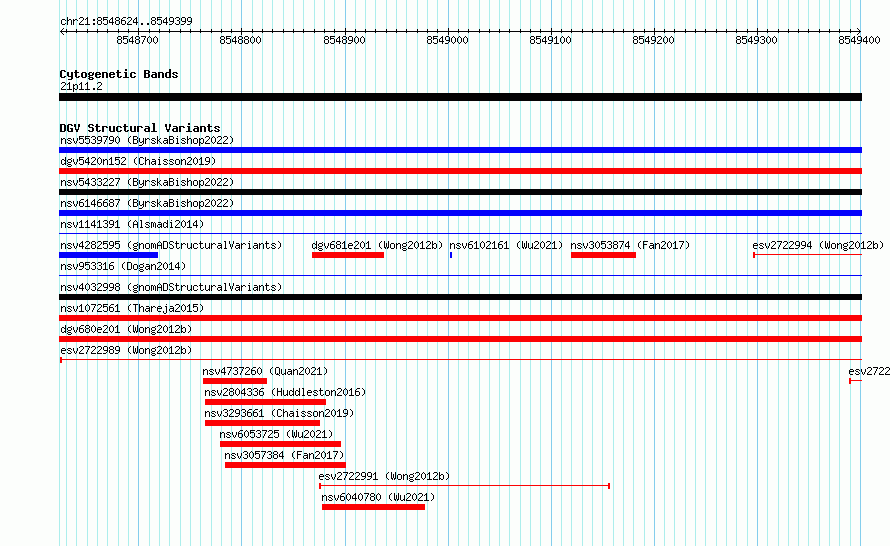Click the 21p11.2 band label
The width and height of the screenshot is (890, 546).
tap(81, 86)
